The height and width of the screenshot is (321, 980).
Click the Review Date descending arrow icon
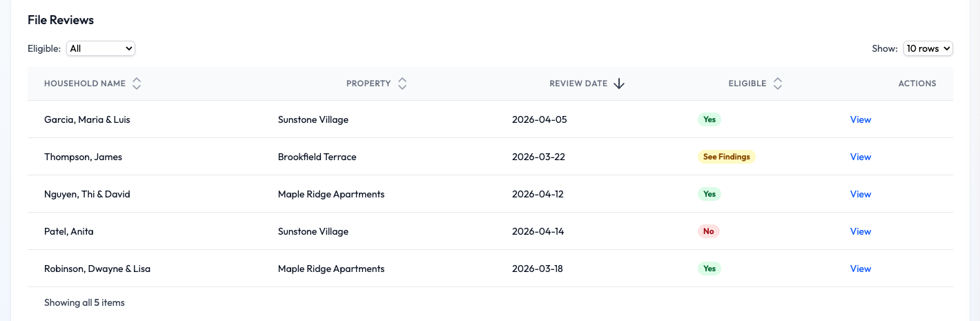pyautogui.click(x=619, y=84)
